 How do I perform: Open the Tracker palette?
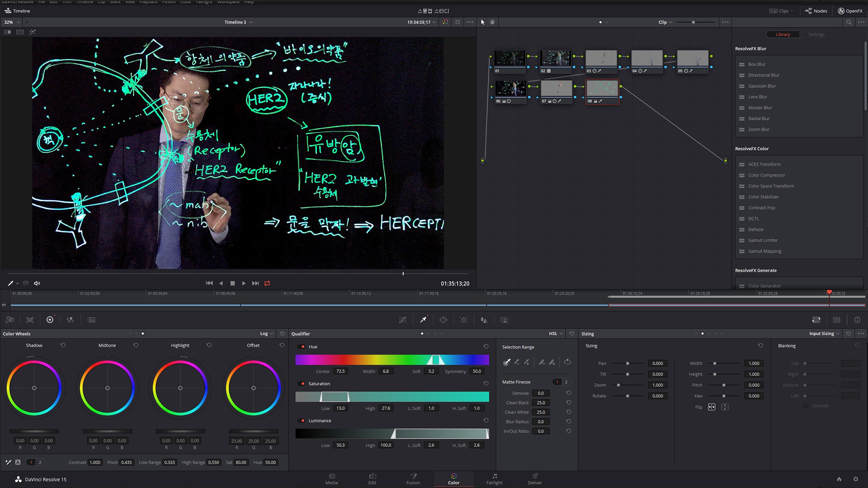[x=463, y=320]
